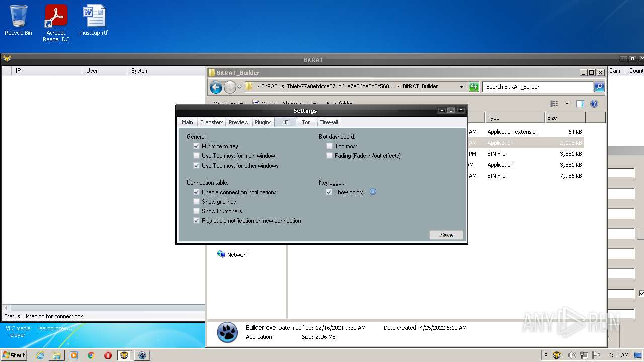Image resolution: width=644 pixels, height=362 pixels.
Task: Switch to BitRAT taskbar button
Action: coord(124,355)
